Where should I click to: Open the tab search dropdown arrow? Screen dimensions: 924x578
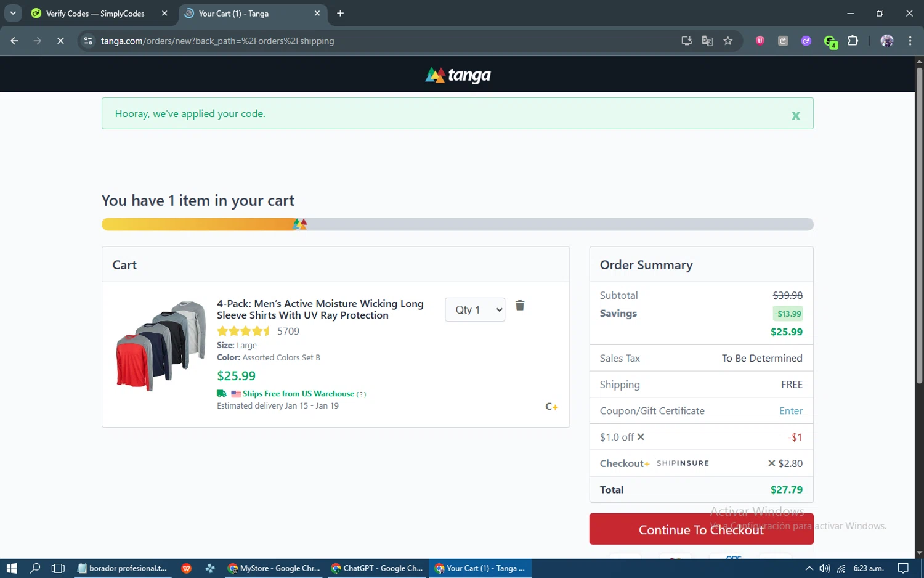[13, 13]
